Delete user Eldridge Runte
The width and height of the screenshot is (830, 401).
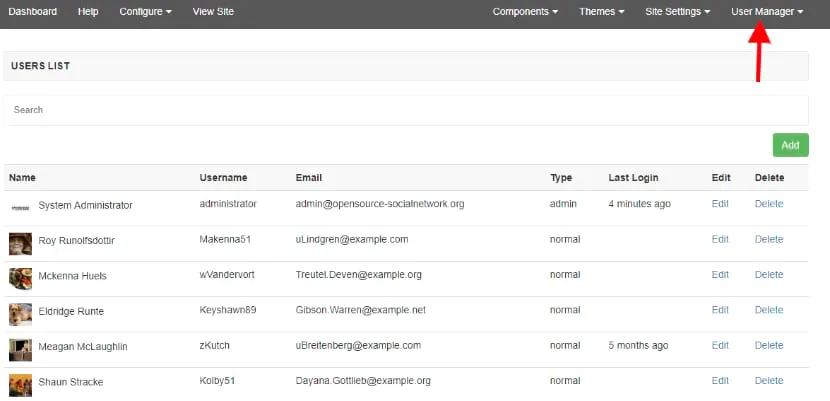(x=769, y=310)
